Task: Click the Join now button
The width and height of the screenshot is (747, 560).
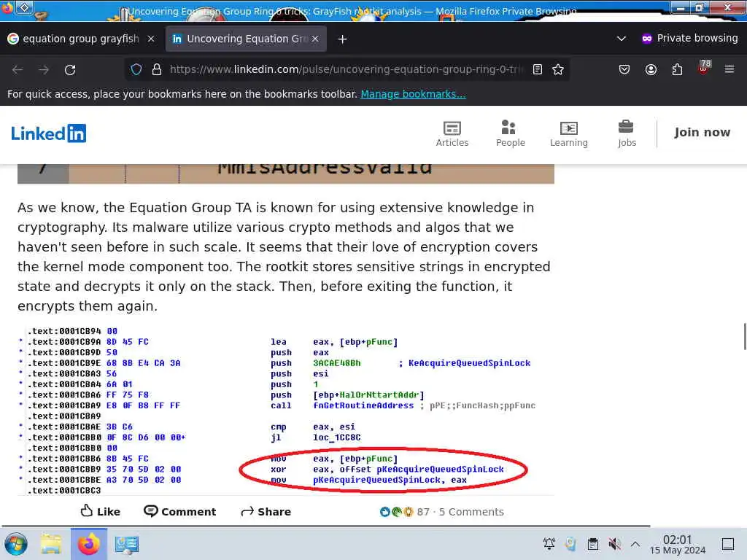Action: (x=702, y=133)
